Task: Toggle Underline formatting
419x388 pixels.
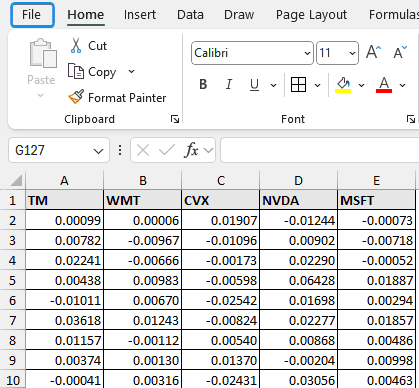Action: coord(254,85)
